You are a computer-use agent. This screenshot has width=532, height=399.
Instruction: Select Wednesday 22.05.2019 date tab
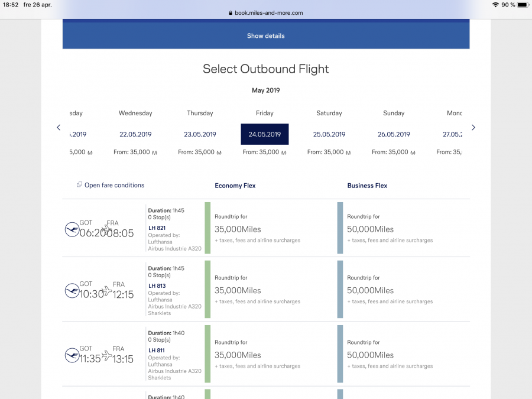click(x=135, y=134)
